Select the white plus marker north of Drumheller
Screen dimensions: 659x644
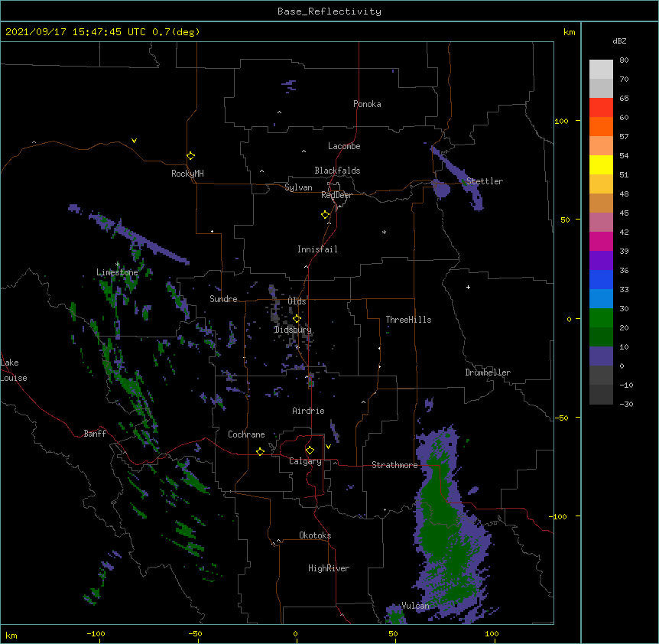[x=468, y=287]
